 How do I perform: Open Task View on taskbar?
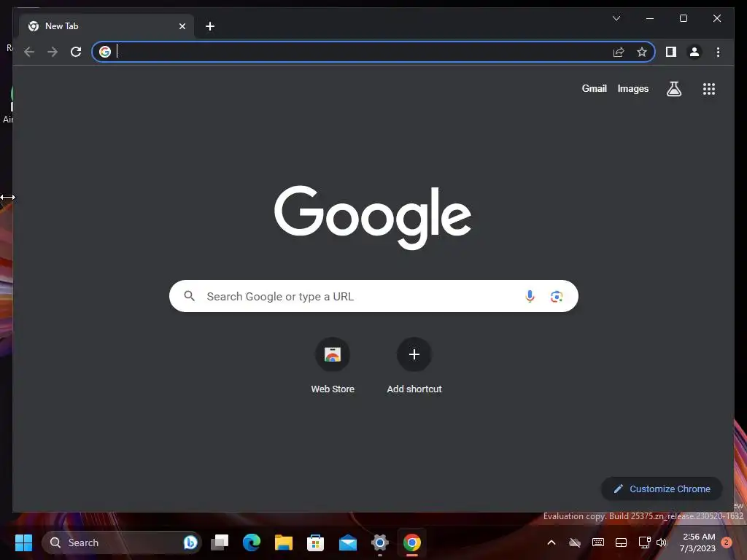[220, 542]
